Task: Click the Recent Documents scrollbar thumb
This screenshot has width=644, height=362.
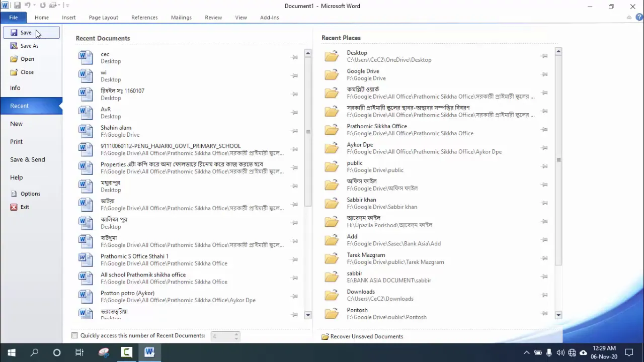Action: [308, 132]
